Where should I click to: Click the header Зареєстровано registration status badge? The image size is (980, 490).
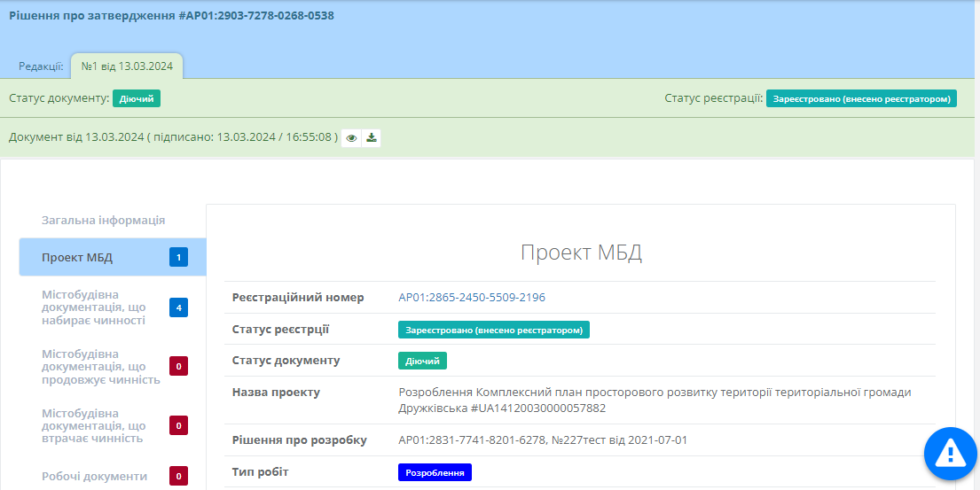pos(861,98)
